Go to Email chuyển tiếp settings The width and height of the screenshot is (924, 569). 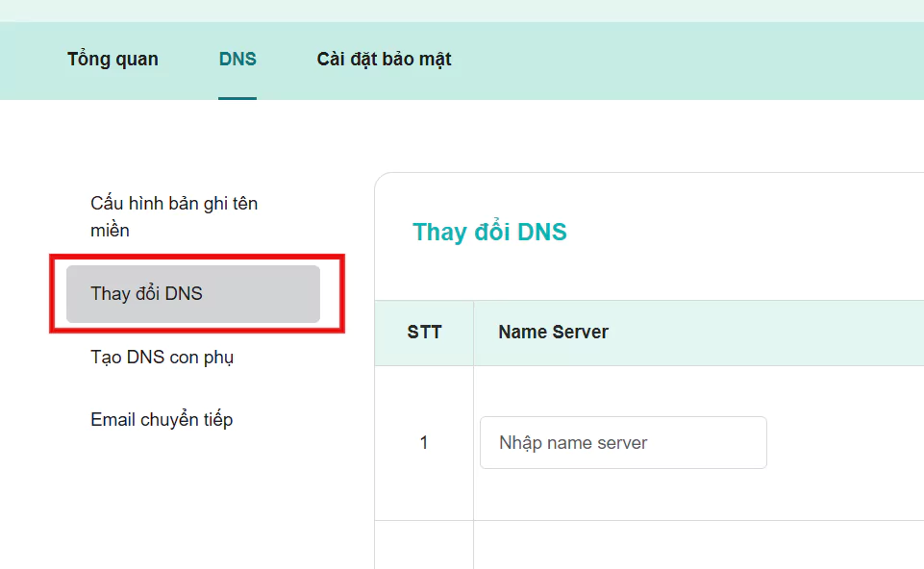coord(161,419)
